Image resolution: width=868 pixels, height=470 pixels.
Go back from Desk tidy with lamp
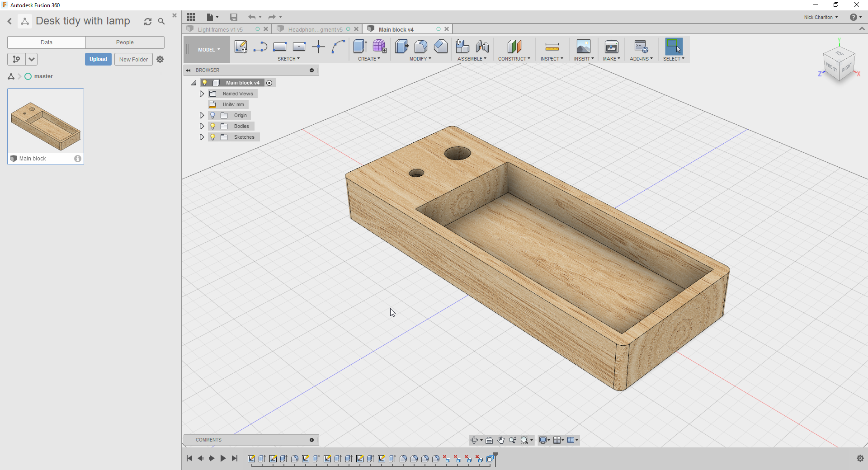(9, 21)
